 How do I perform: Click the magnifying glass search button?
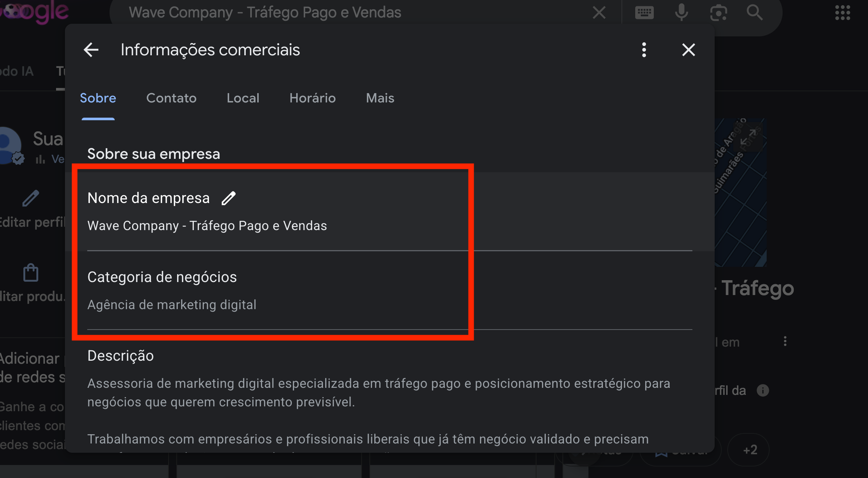click(x=755, y=13)
